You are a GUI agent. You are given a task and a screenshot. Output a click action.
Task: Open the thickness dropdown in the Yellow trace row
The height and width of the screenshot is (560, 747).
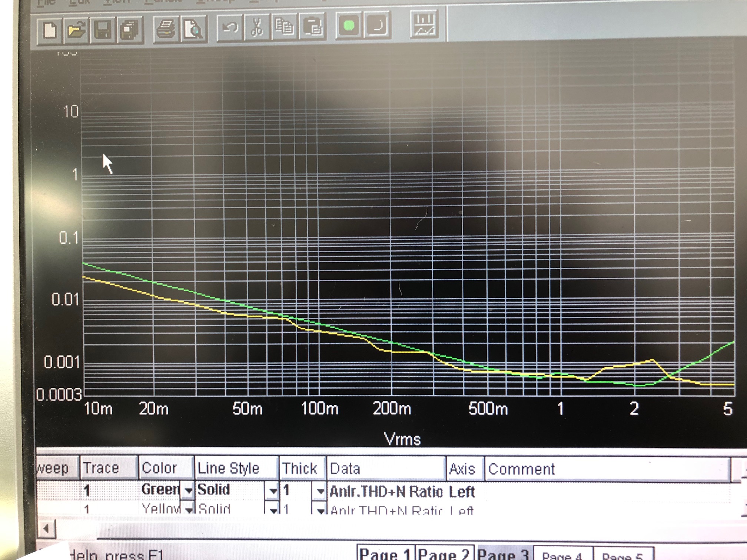[320, 510]
